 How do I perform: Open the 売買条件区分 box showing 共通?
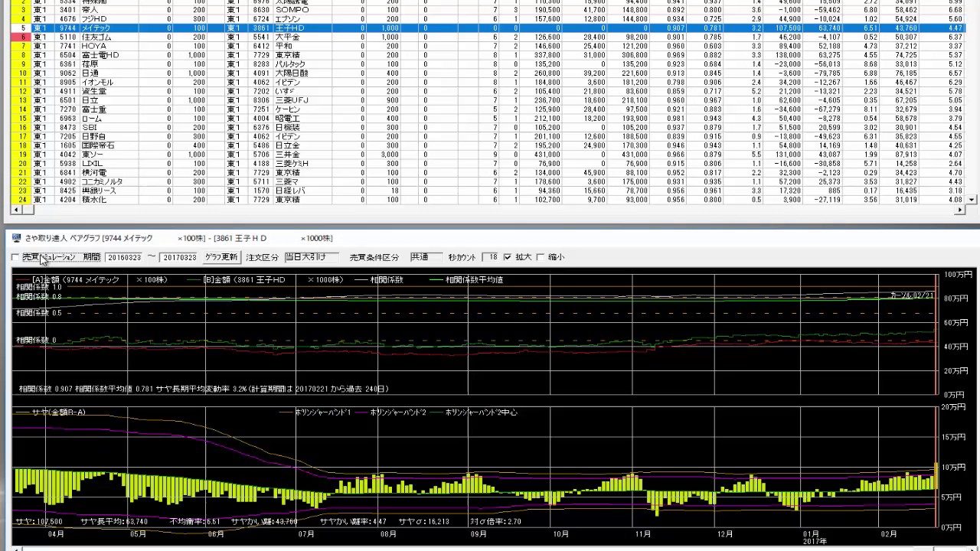(426, 258)
